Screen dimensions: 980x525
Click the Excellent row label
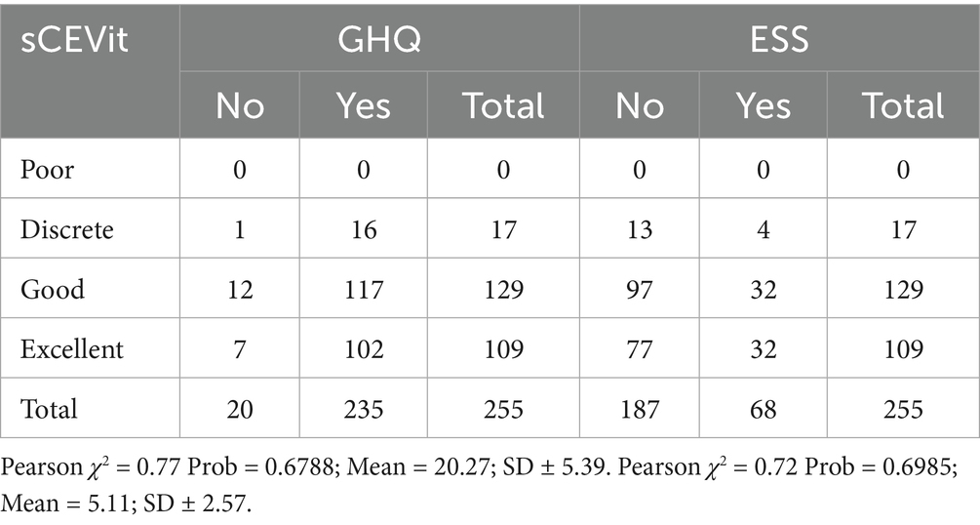coord(72,348)
